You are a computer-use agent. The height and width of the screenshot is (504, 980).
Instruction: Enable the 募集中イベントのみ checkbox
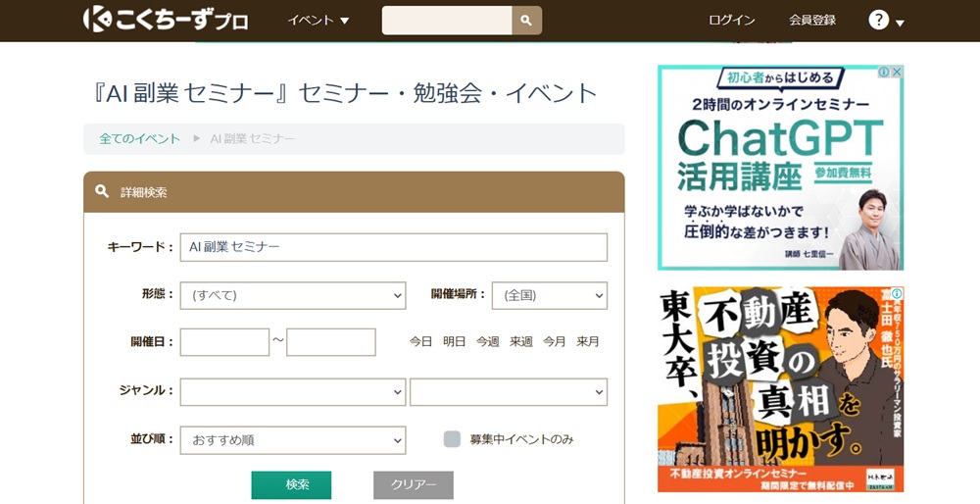click(452, 439)
